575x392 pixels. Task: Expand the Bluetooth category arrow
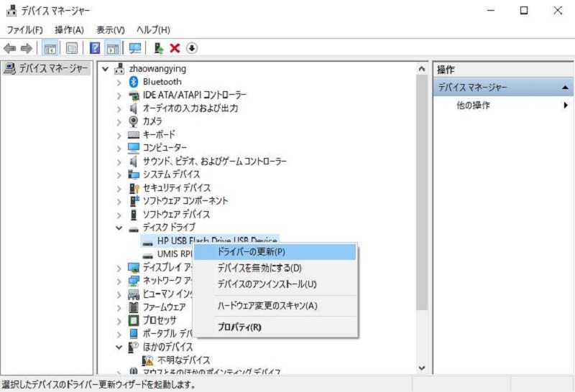point(119,83)
